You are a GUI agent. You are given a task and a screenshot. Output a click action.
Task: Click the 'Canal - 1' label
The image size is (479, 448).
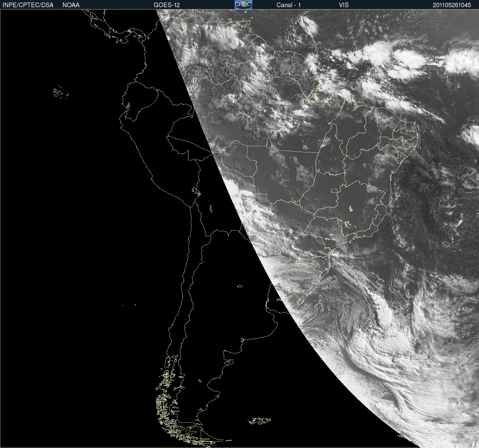pos(289,5)
